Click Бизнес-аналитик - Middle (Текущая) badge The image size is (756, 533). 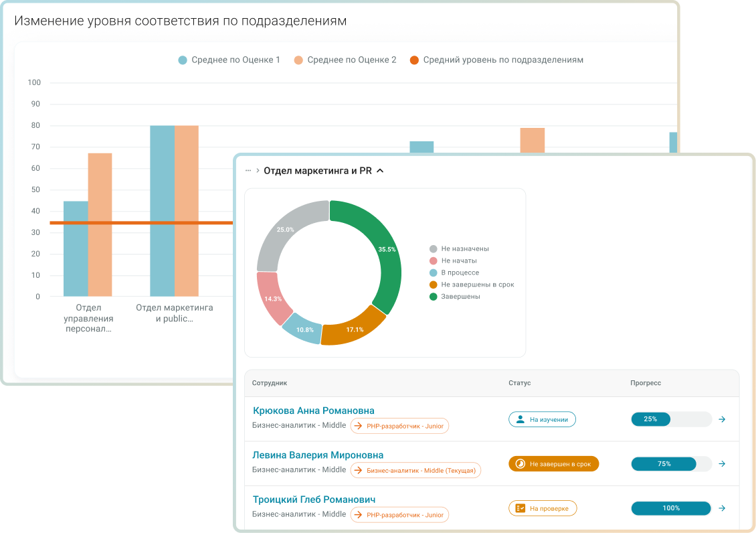click(x=415, y=470)
